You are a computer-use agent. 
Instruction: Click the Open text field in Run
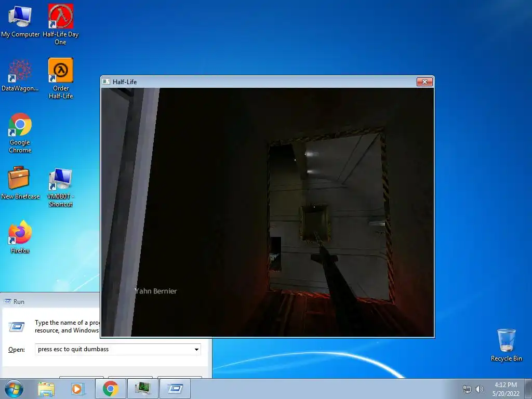[x=118, y=350]
